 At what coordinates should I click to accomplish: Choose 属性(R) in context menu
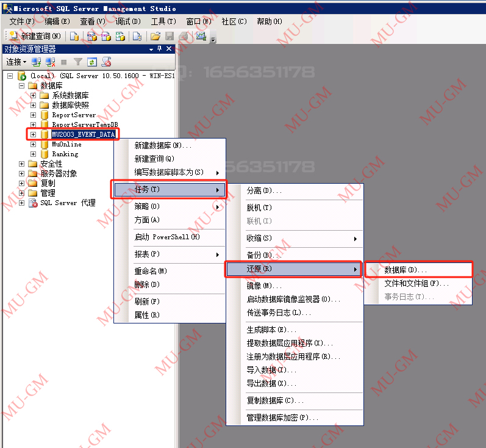pos(170,315)
